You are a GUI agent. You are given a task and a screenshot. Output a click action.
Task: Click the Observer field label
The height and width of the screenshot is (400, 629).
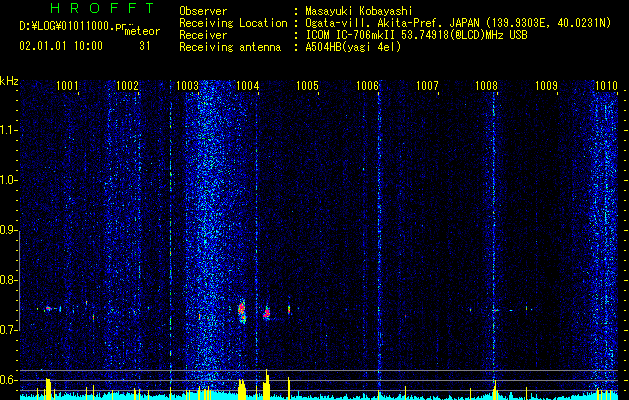click(203, 11)
